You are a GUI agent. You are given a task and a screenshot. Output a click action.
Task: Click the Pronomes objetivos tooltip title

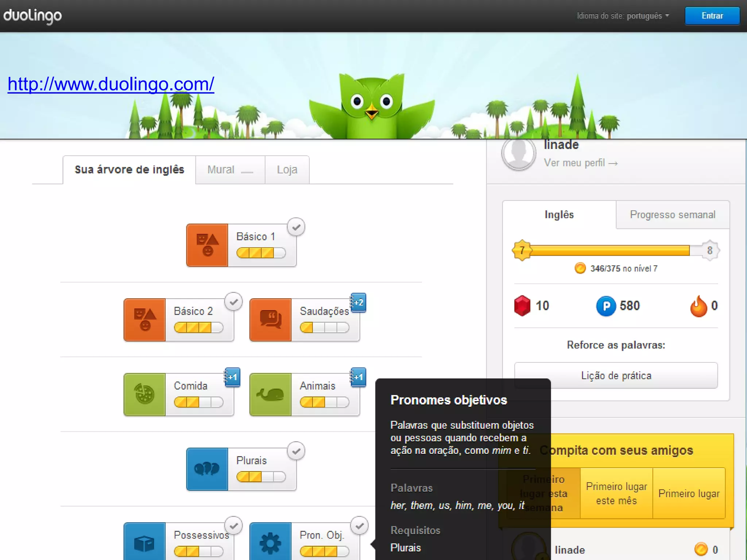449,400
